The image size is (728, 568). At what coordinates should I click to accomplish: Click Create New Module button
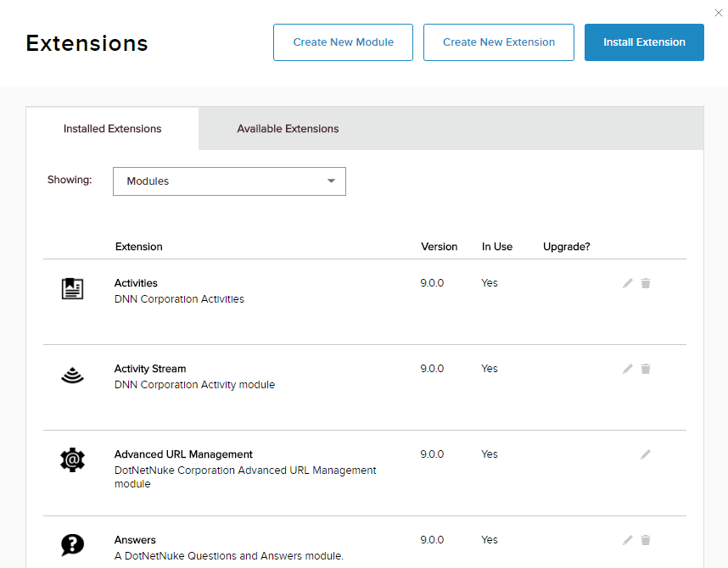[343, 42]
